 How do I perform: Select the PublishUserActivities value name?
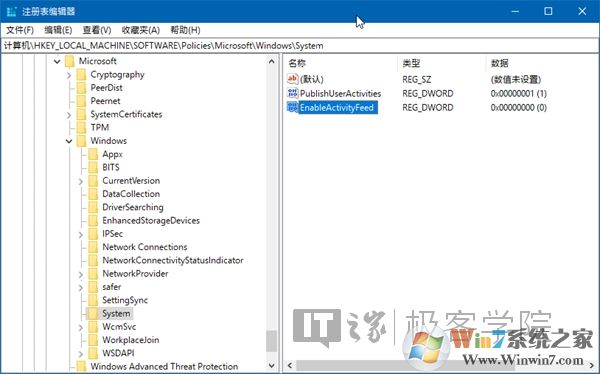[x=341, y=93]
